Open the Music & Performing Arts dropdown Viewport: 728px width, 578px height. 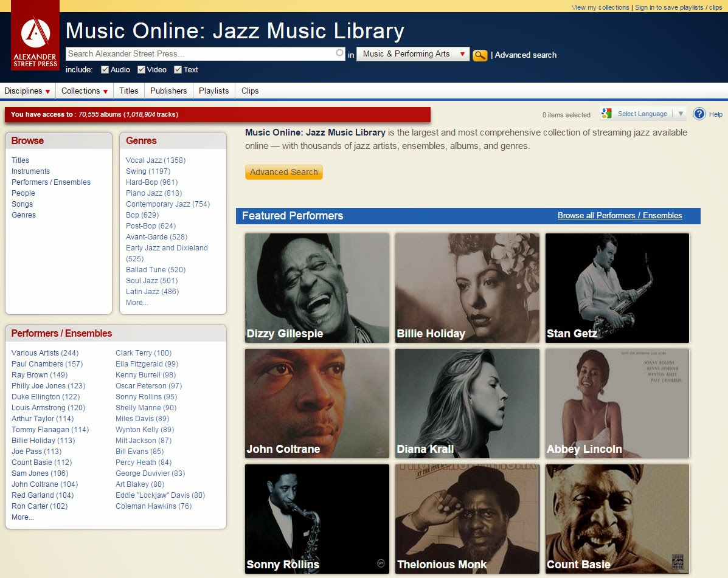point(413,54)
